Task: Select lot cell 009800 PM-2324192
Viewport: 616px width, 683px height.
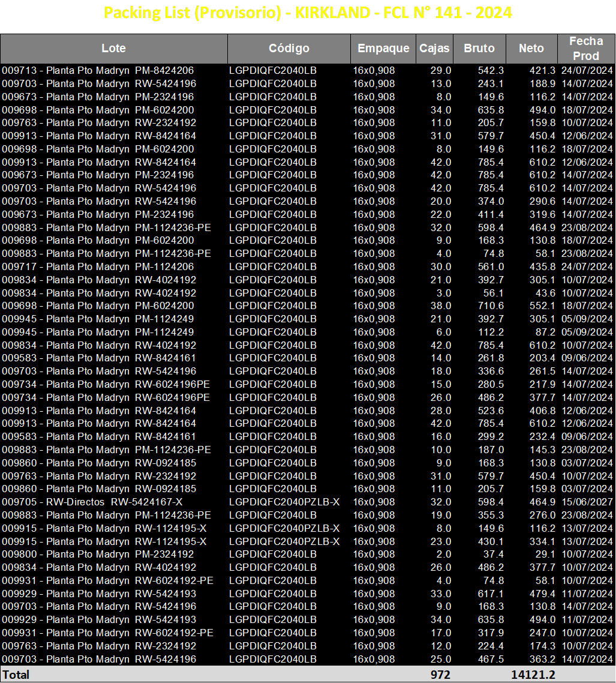Action: [x=98, y=554]
